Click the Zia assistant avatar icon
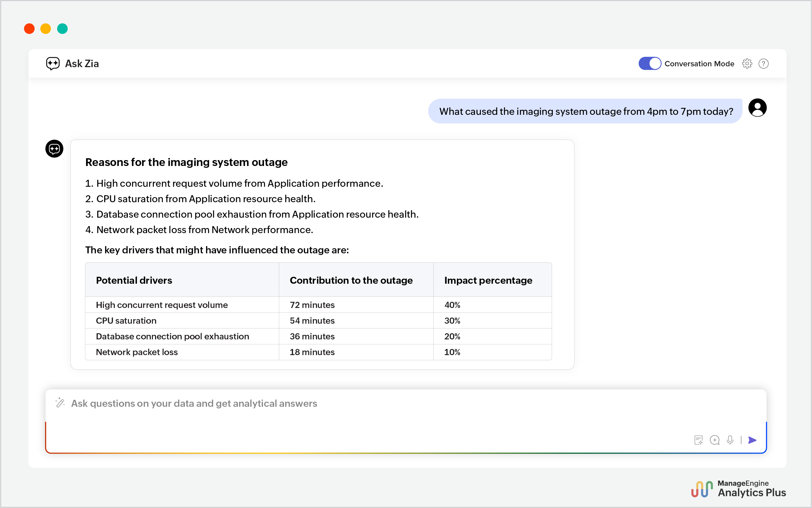This screenshot has width=812, height=508. click(x=54, y=148)
